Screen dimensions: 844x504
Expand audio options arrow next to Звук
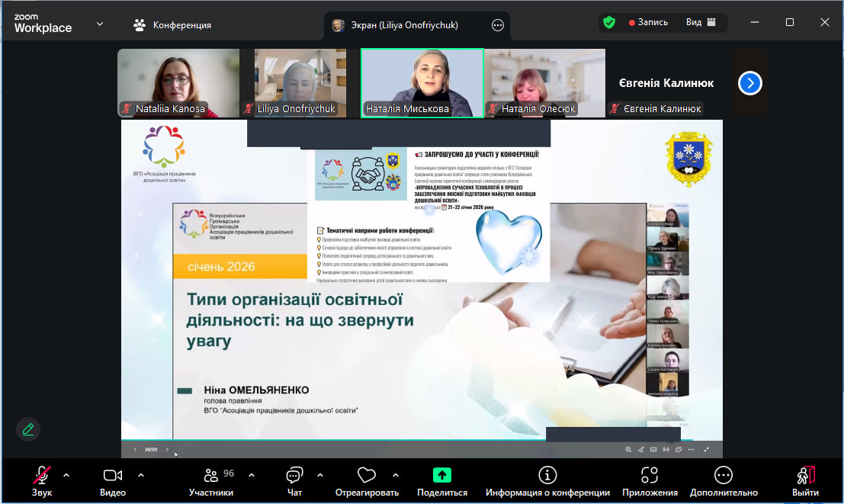(66, 475)
